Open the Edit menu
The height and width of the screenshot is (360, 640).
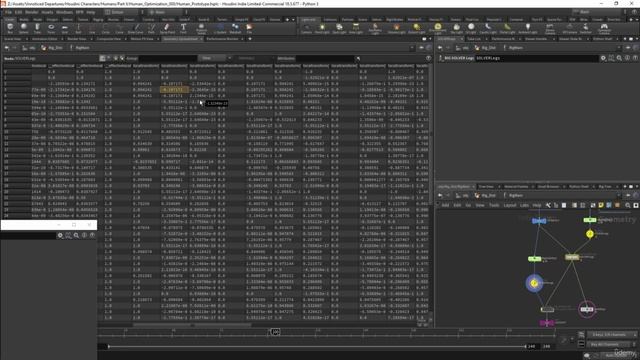(x=18, y=12)
